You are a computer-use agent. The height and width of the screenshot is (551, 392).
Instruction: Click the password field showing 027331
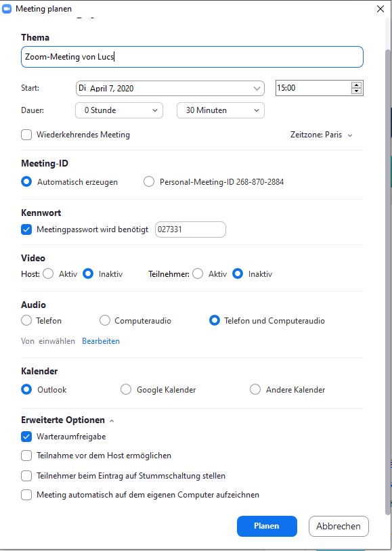(x=190, y=229)
